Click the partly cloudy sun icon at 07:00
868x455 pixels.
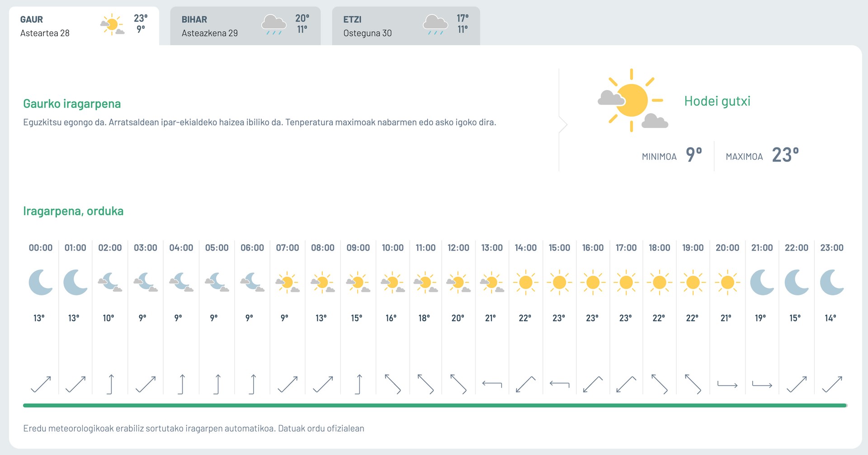288,283
